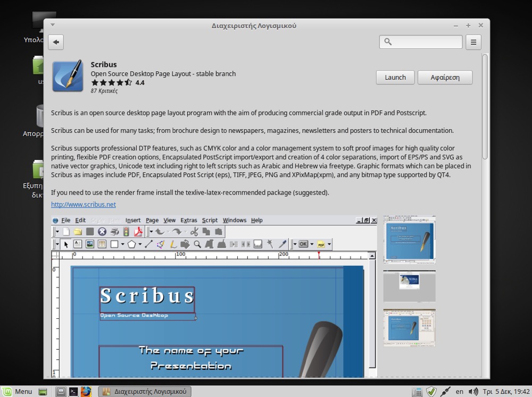Click the Scribus pen app icon
The width and height of the screenshot is (532, 397).
tap(68, 75)
